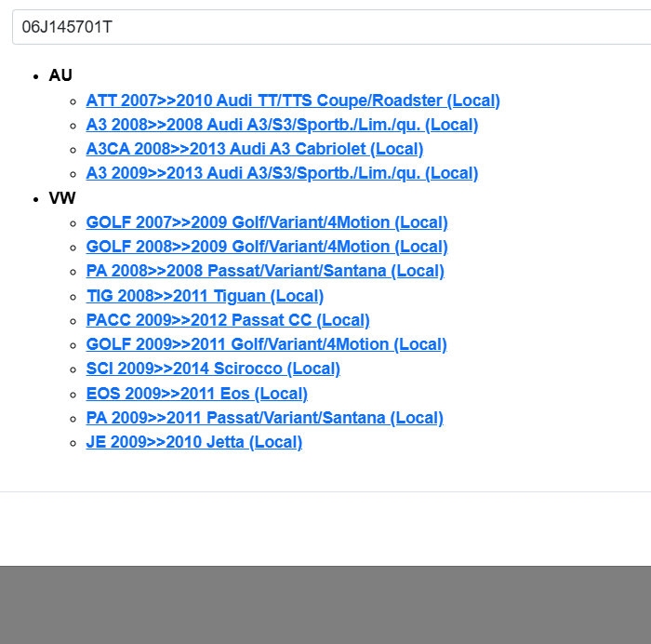The height and width of the screenshot is (644, 651).
Task: Open A3 2009>>2013 Audi A3/S3 link
Action: (x=282, y=173)
